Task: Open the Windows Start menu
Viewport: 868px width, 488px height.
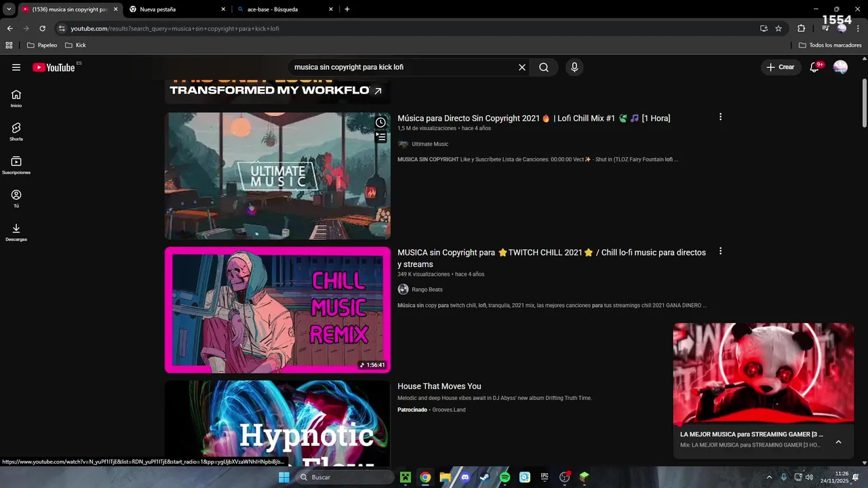Action: 284,477
